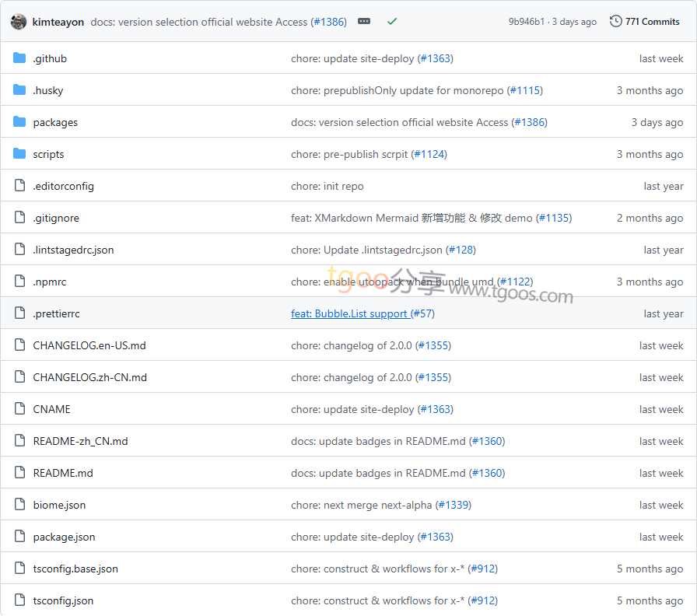Open pull request #1135 link
Screen dimensions: 697x616
553,218
